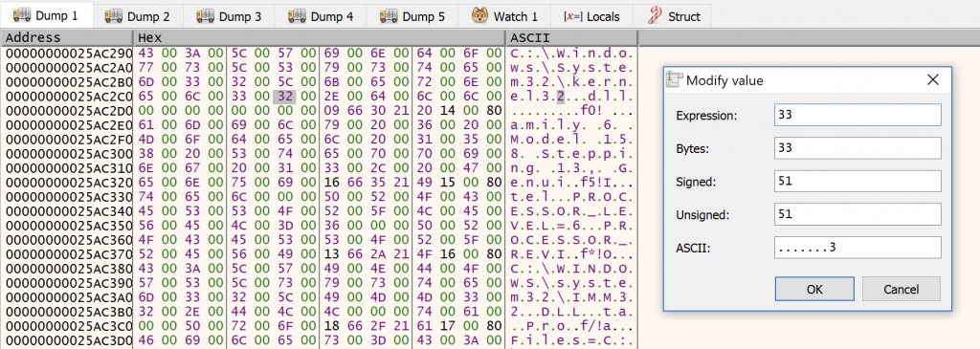Cancel the Modify value dialog
Viewport: 980px width, 349px height.
[902, 289]
